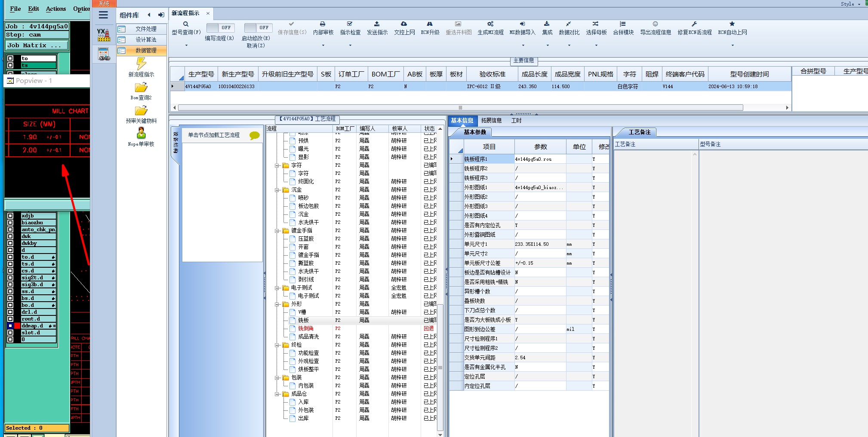Click 单击节点加载工艺流程
This screenshot has width=868, height=437.
point(214,135)
